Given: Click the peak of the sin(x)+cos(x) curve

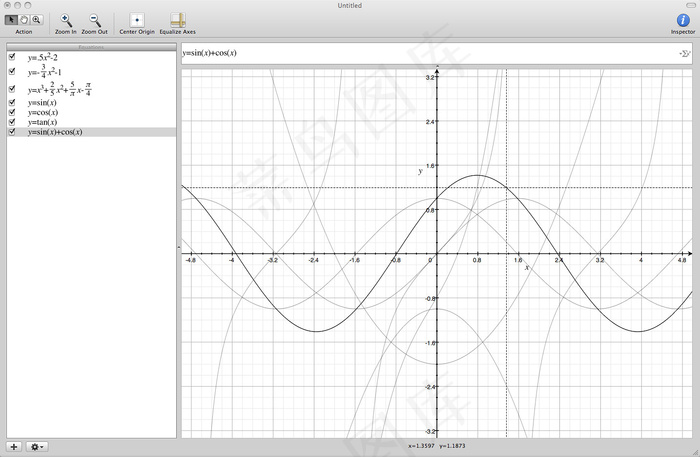Looking at the screenshot, I should click(x=477, y=175).
